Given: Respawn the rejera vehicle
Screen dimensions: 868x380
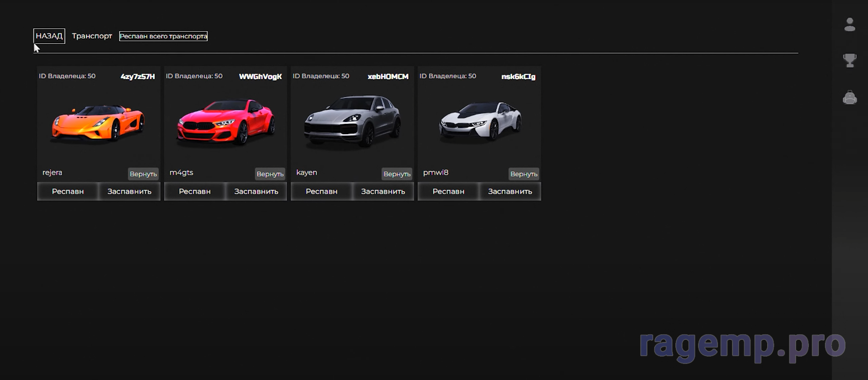Looking at the screenshot, I should (x=68, y=192).
